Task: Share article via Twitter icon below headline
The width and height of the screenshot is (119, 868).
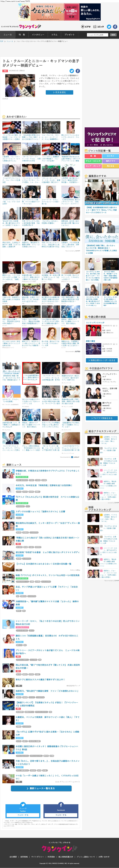Action: click(72, 71)
